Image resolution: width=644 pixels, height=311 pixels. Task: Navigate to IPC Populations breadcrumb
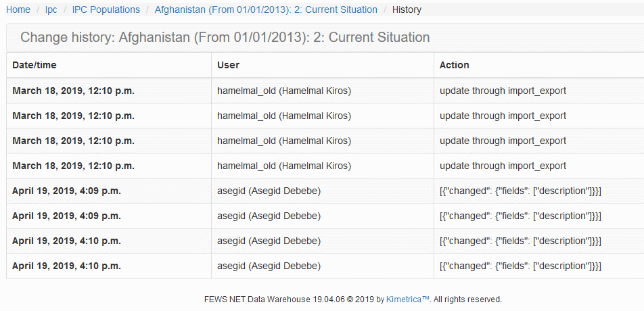106,9
